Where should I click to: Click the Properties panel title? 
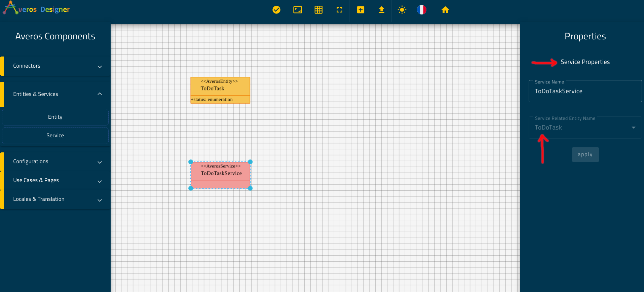(585, 36)
